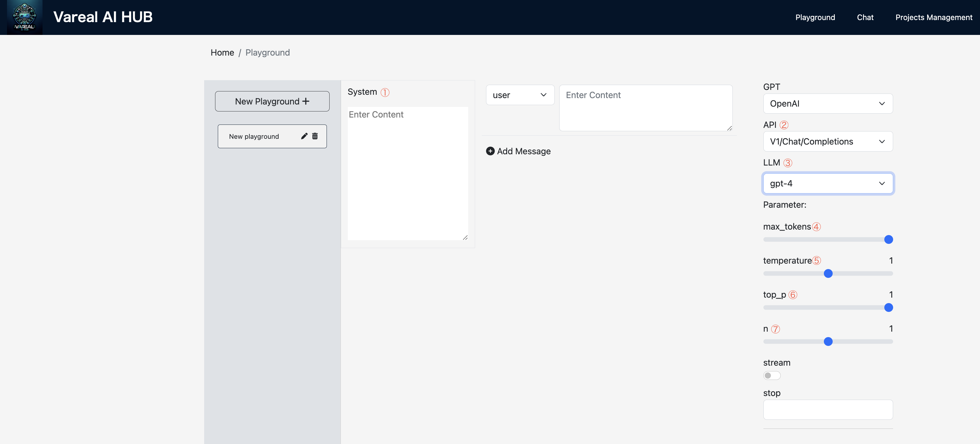Click the temperature slider handle
This screenshot has width=980, height=444.
coord(828,274)
